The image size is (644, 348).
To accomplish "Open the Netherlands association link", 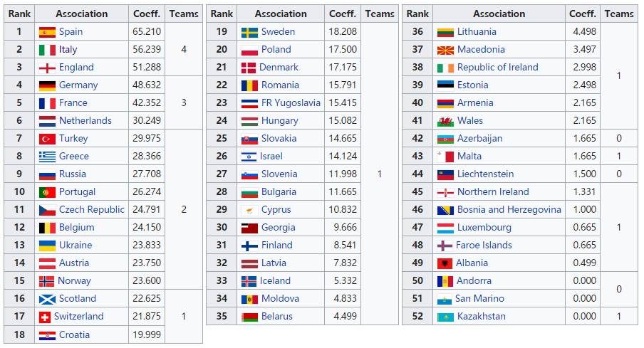I will [85, 121].
